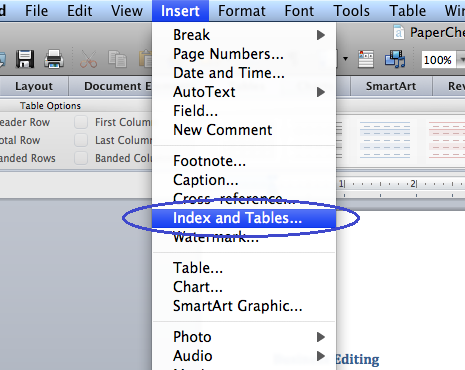Click the PaperCheck document title icon
The height and width of the screenshot is (370, 465).
coord(399,32)
